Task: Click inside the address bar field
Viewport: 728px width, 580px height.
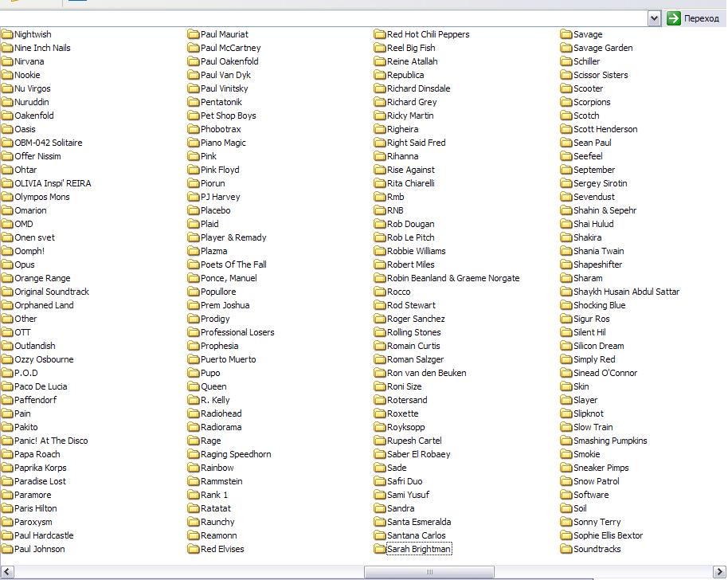Action: pyautogui.click(x=323, y=18)
